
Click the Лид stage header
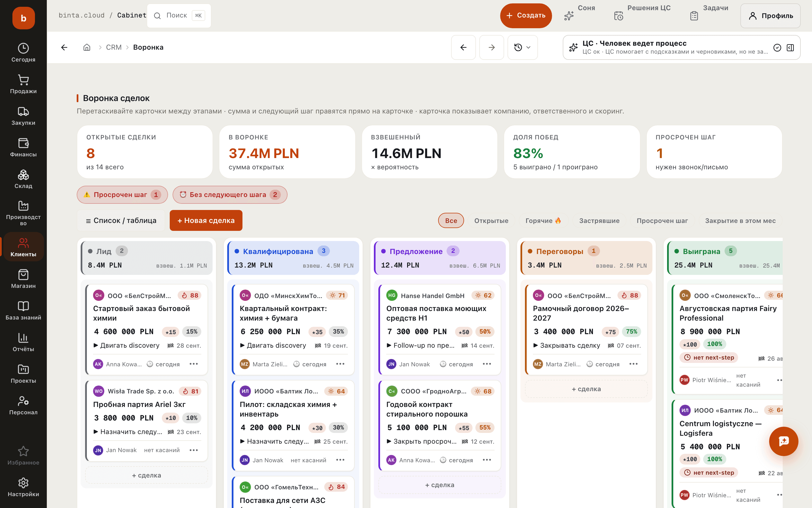[x=147, y=258]
